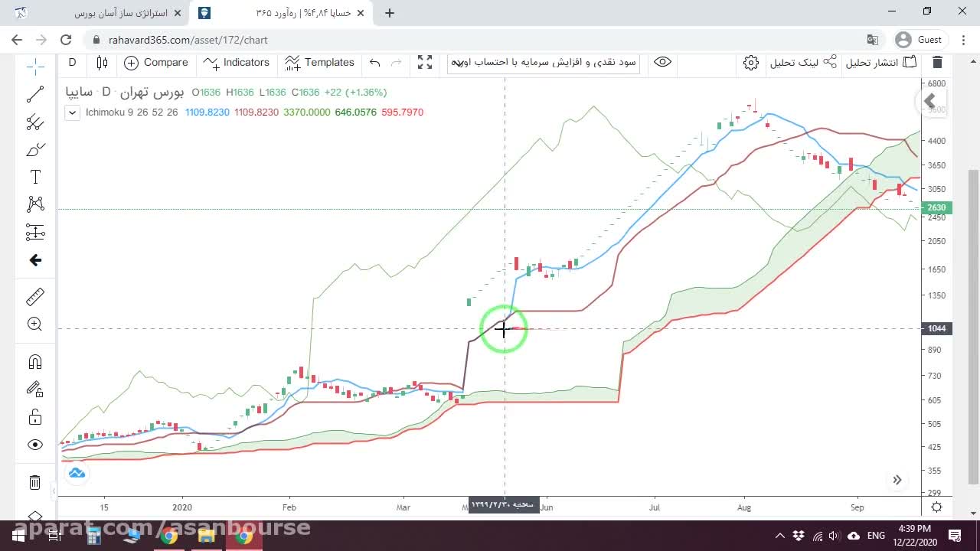Screen dimensions: 980x551
Task: Open the Chrome three-dot menu
Action: (x=962, y=40)
